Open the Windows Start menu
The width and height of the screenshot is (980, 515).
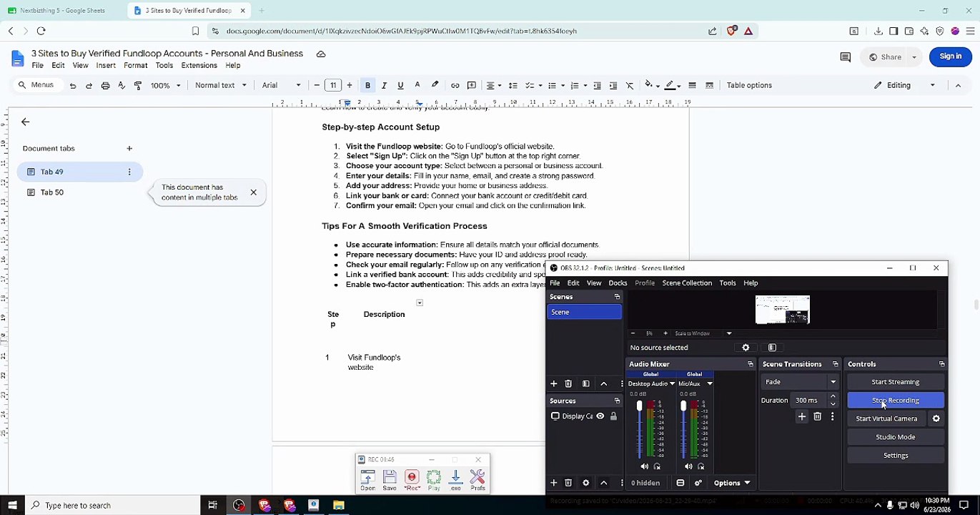(12, 506)
